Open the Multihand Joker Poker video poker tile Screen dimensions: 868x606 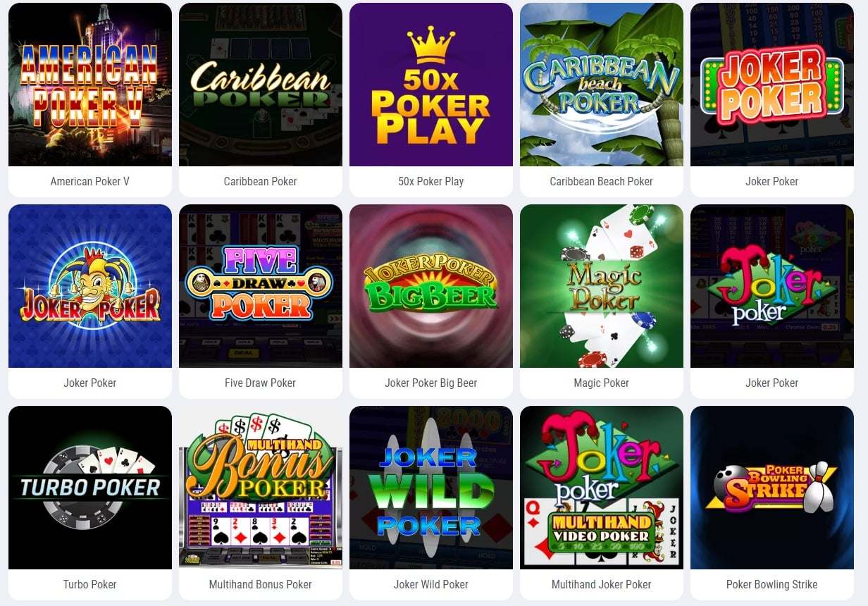(x=602, y=488)
